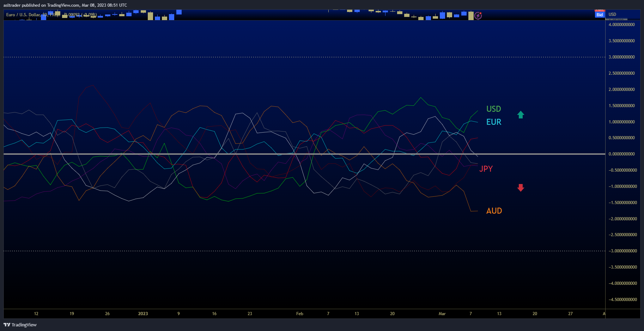The image size is (644, 331).
Task: Click the 4.0000000000 price scale value
Action: 621,25
